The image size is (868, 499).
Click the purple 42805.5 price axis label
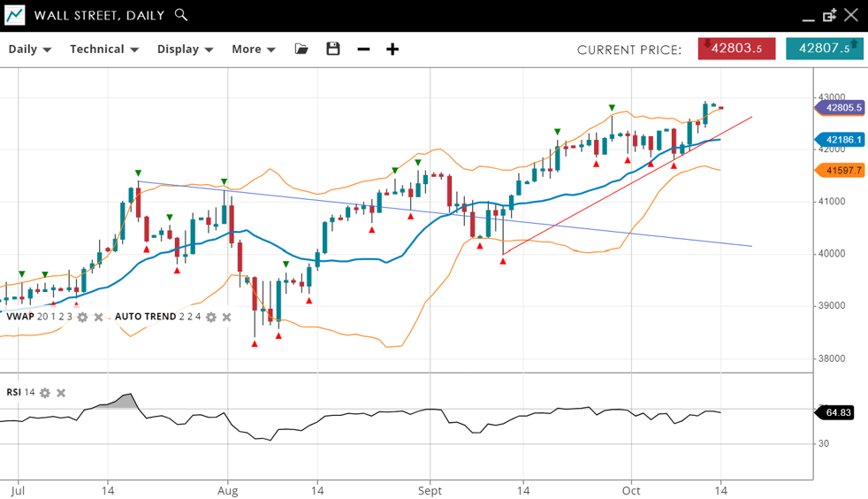coord(841,108)
